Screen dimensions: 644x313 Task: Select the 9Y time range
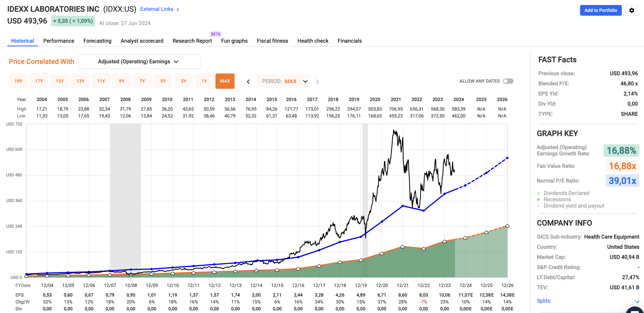coord(122,81)
